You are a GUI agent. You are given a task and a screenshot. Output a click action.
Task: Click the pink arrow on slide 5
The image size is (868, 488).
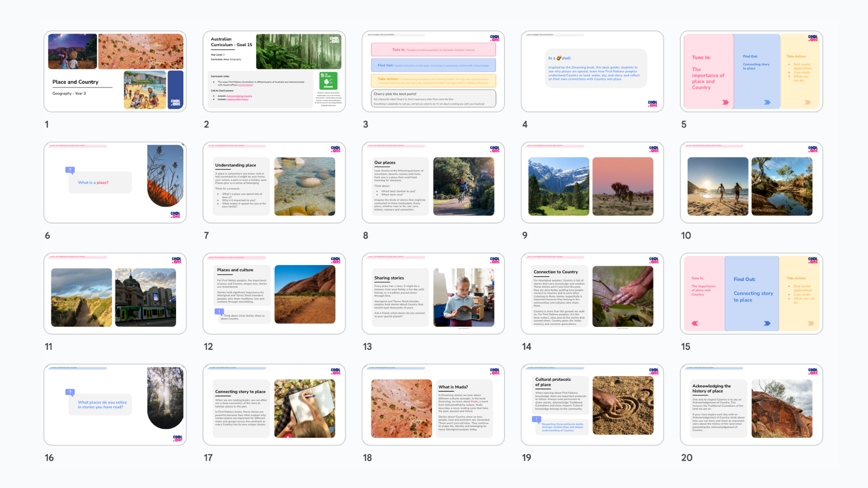tap(725, 102)
